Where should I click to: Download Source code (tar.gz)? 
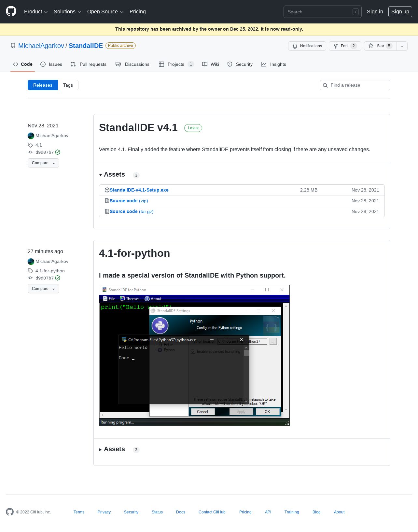(x=132, y=211)
